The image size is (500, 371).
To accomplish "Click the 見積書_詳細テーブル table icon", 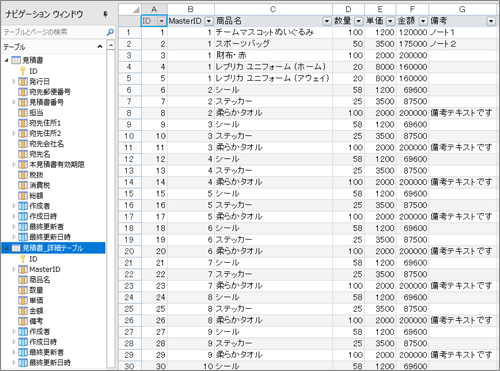I will tap(16, 248).
